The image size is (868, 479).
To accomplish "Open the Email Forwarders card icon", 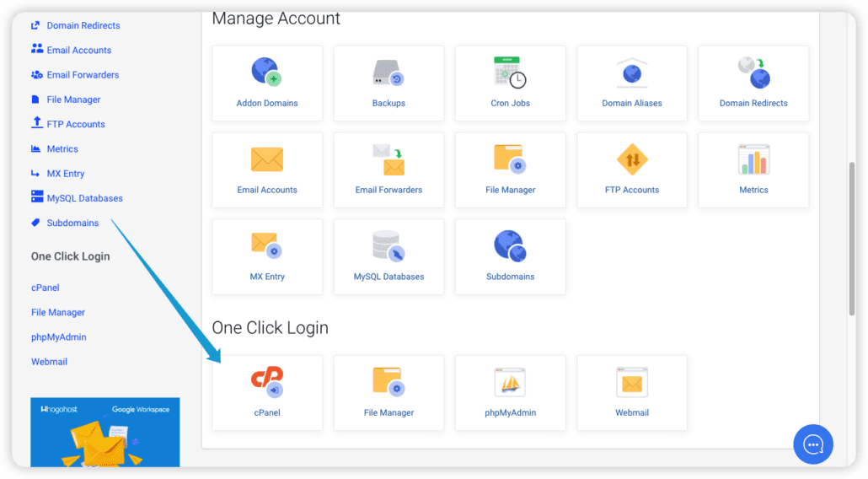I will click(x=388, y=159).
